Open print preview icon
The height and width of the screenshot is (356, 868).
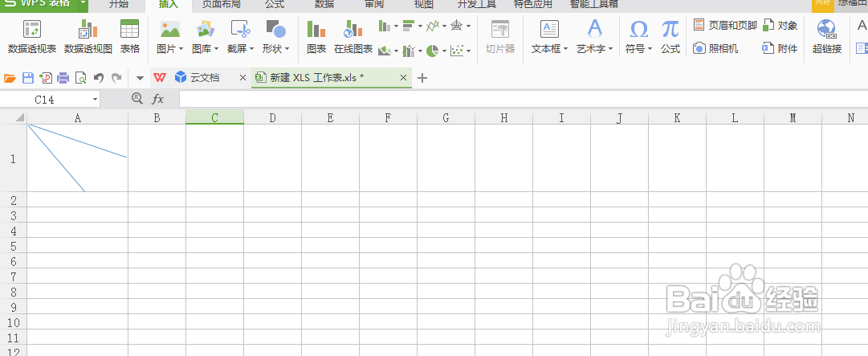click(x=81, y=78)
